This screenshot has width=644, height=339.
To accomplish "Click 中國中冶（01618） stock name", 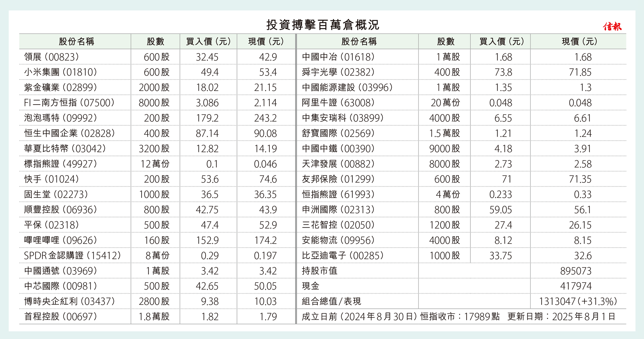I will 338,57.
